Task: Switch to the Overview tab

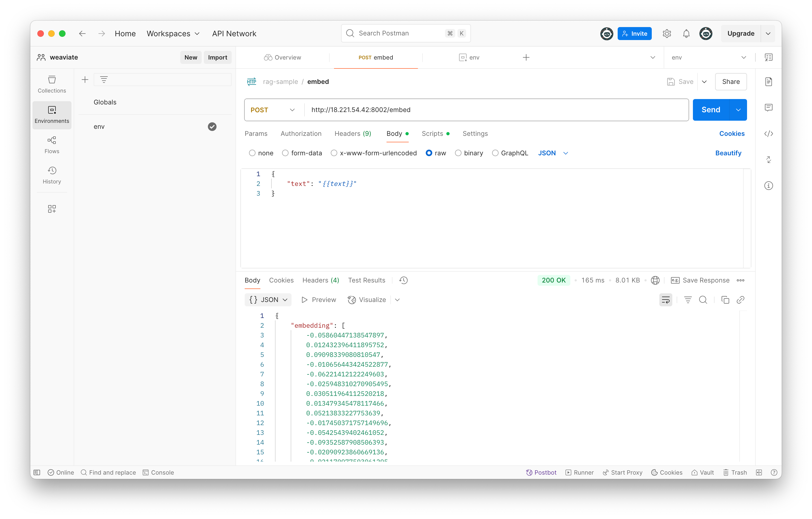Action: [283, 57]
